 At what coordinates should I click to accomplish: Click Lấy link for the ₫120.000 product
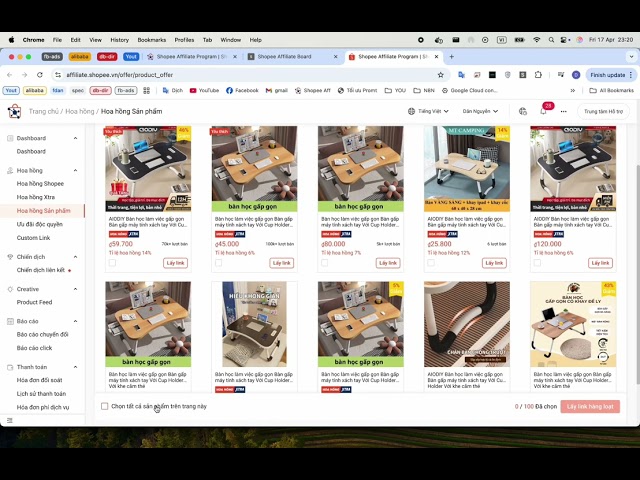point(600,263)
